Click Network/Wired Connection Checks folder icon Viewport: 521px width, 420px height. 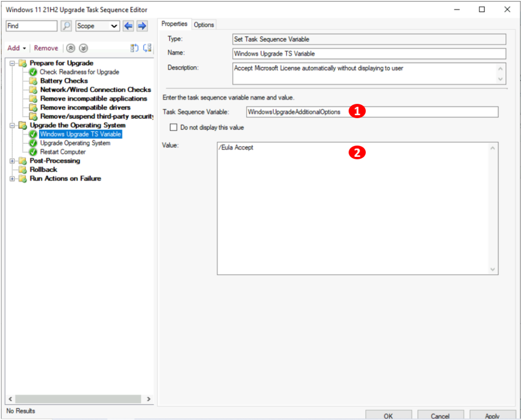pyautogui.click(x=33, y=90)
